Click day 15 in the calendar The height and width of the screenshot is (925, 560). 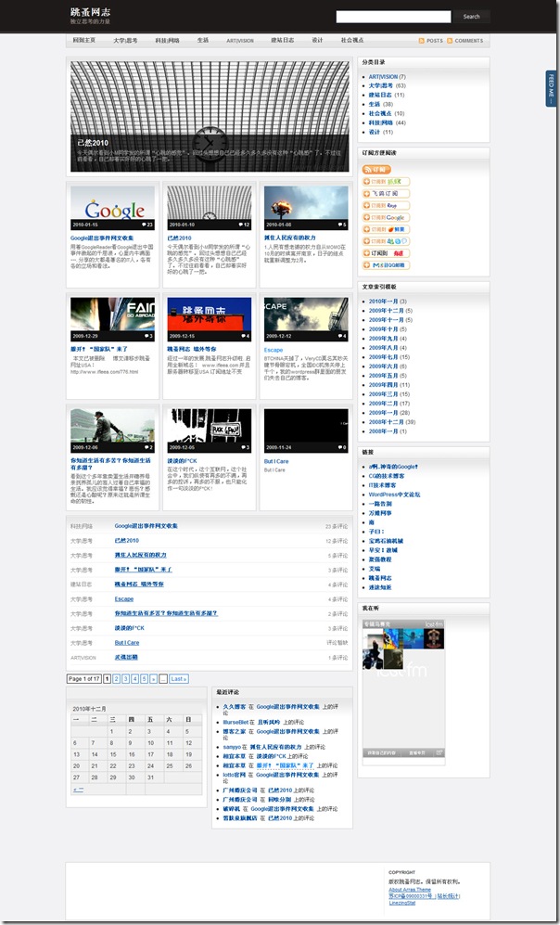(112, 754)
